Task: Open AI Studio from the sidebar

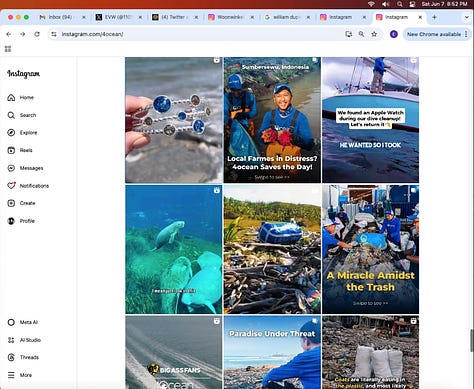Action: pos(24,340)
